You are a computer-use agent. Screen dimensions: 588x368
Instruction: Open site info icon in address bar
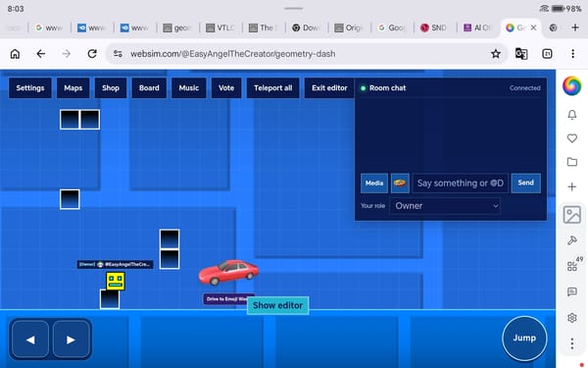pos(118,54)
